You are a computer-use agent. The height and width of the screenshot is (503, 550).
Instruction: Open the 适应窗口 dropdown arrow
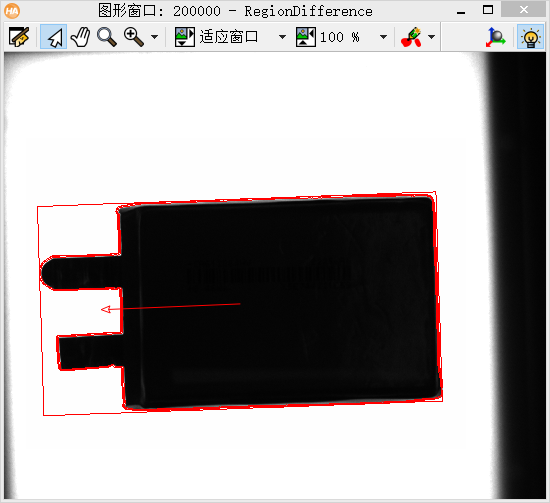point(282,36)
